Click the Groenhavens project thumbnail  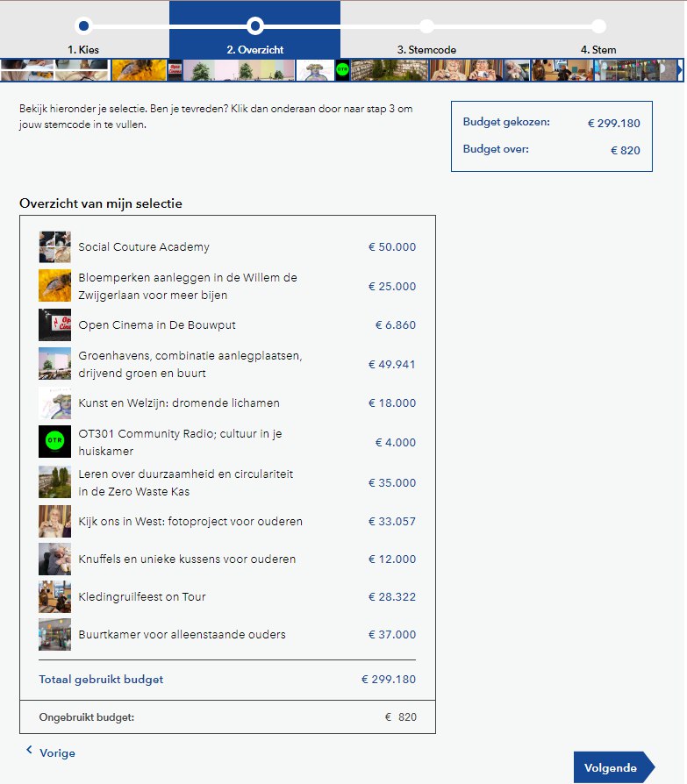[54, 364]
